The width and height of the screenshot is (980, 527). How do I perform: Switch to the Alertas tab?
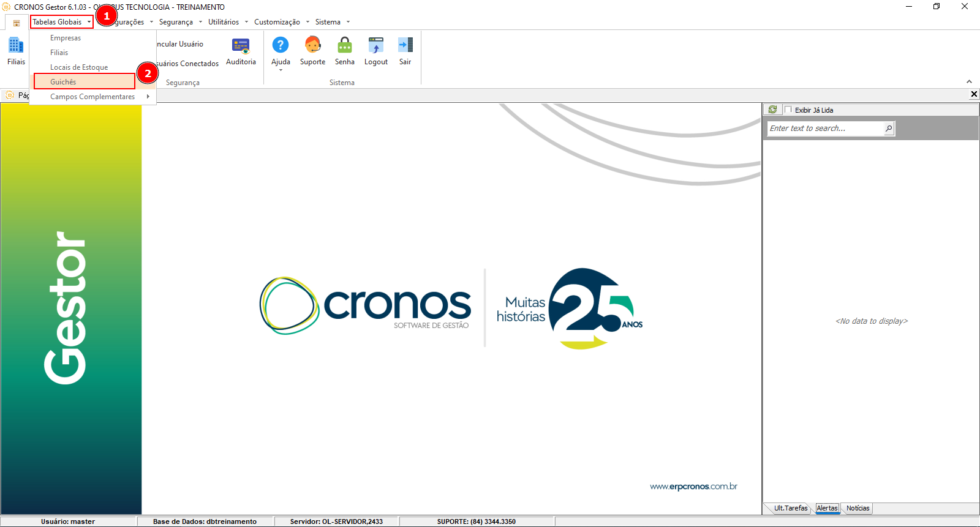[x=827, y=508]
